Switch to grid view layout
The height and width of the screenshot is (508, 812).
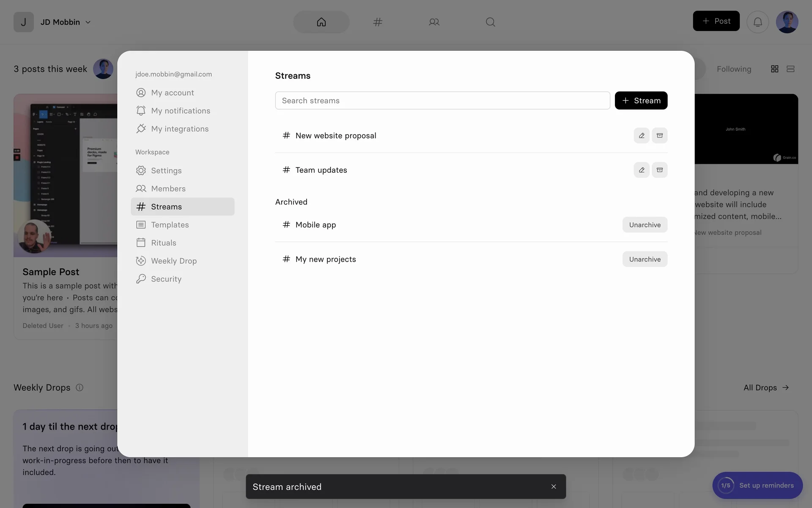(774, 69)
